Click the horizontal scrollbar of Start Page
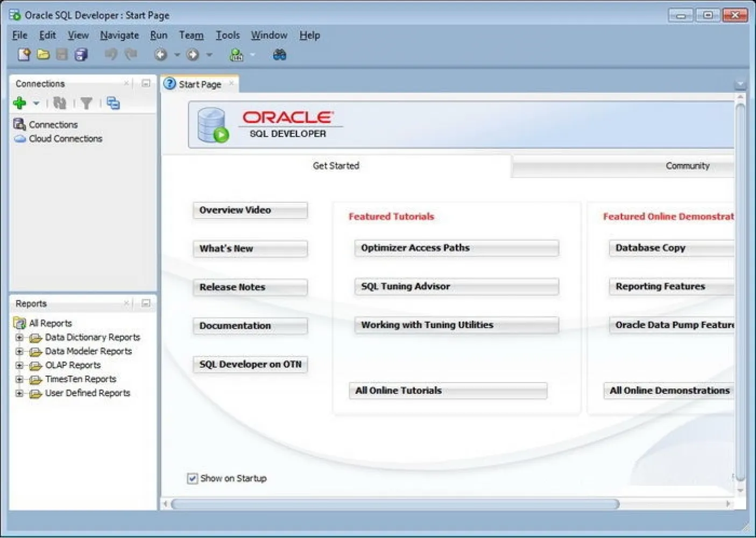Viewport: 756px width, 538px height. [395, 504]
